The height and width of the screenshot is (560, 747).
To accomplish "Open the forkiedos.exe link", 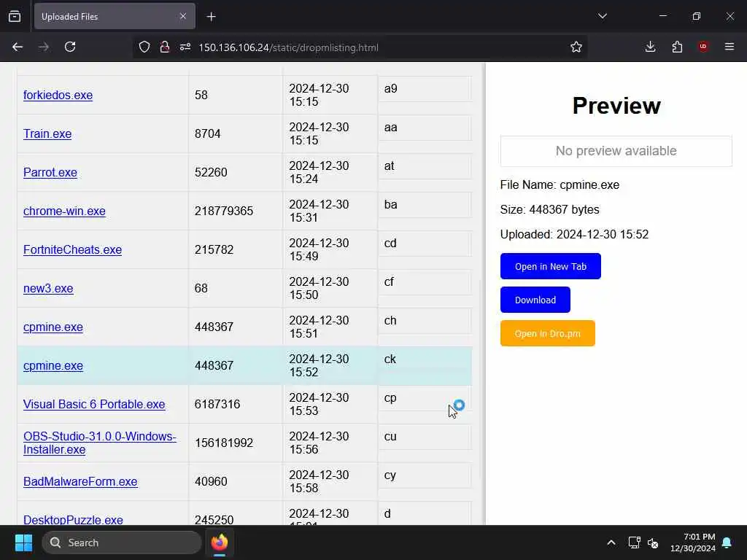I will click(x=58, y=95).
